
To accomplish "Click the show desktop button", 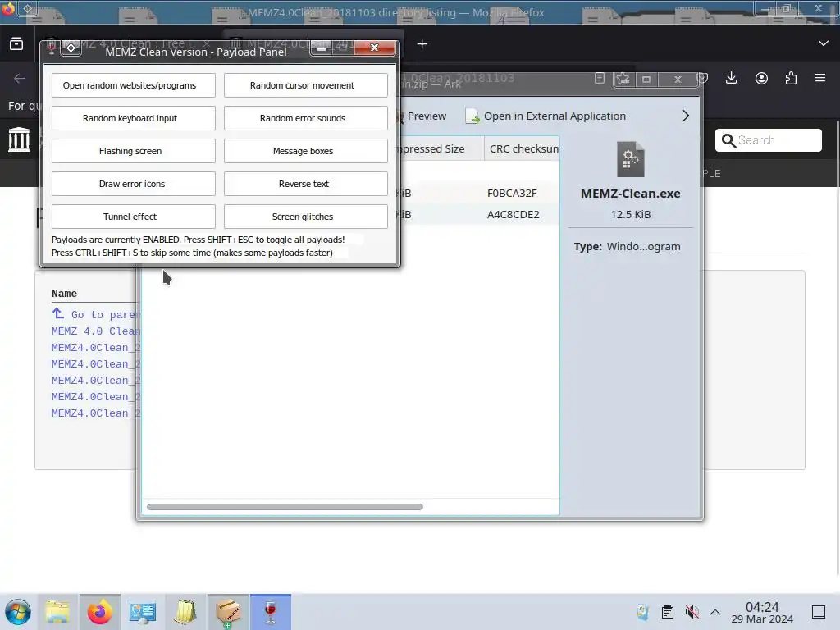I will tap(819, 612).
